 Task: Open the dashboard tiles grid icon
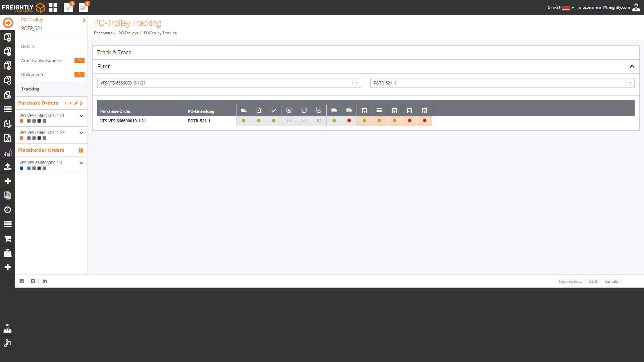(53, 7)
